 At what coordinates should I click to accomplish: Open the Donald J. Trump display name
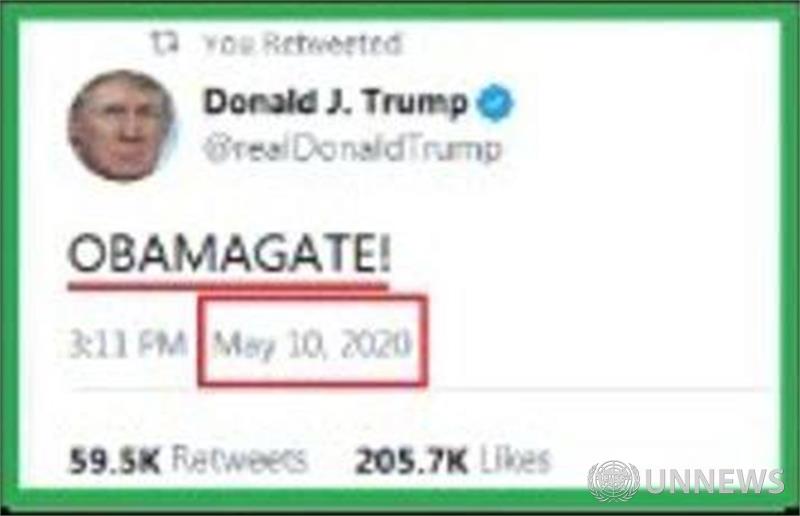[335, 102]
